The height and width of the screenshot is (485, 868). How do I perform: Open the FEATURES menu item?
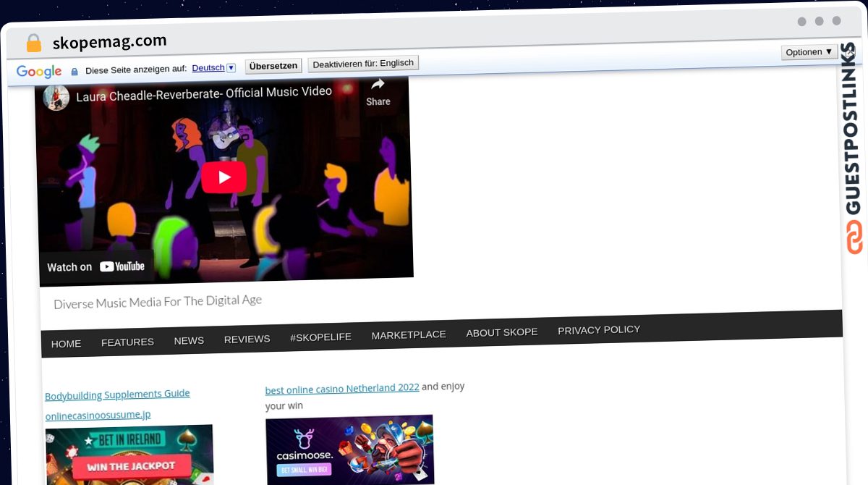(127, 342)
